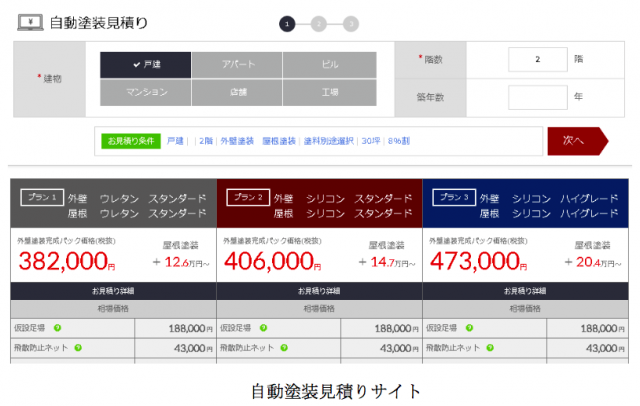Expand お見積り詳細 under Plan 3

(525, 291)
